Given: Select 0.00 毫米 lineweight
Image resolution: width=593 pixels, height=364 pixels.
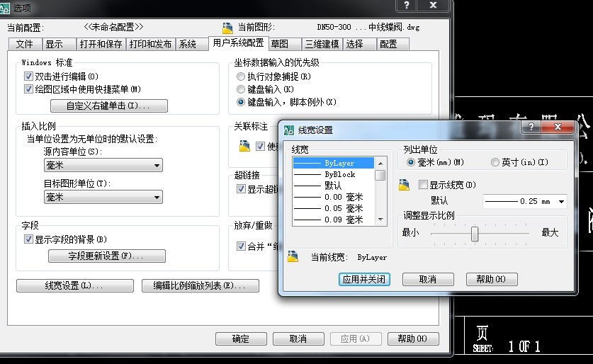Looking at the screenshot, I should (x=334, y=197).
